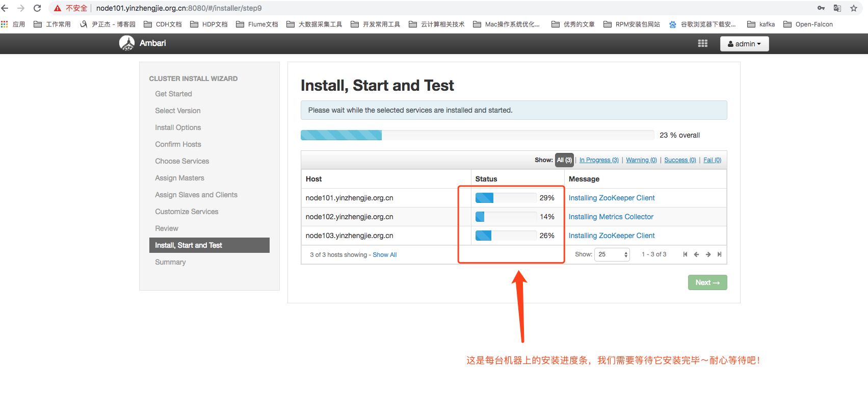Open the 谷歌浏览器下载 bookmark
Viewport: 868px width, 417px height.
(x=702, y=24)
